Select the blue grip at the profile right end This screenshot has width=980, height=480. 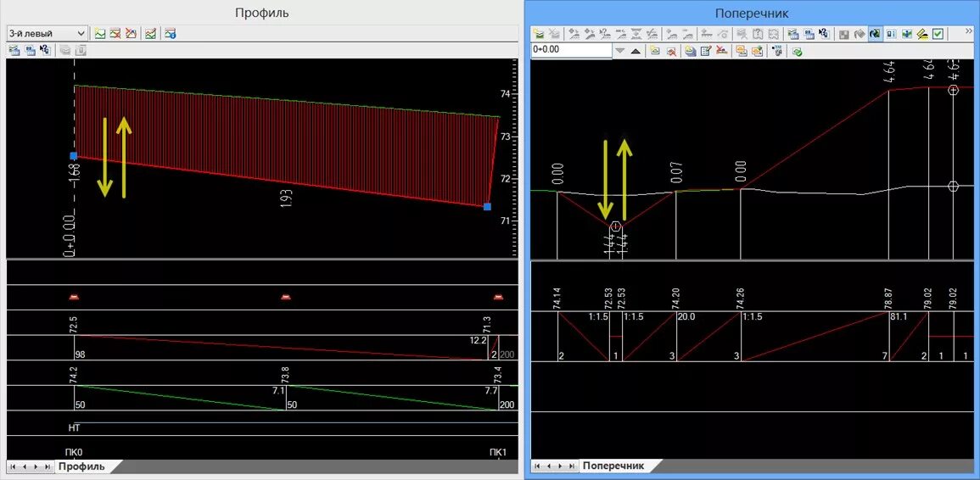pyautogui.click(x=488, y=207)
